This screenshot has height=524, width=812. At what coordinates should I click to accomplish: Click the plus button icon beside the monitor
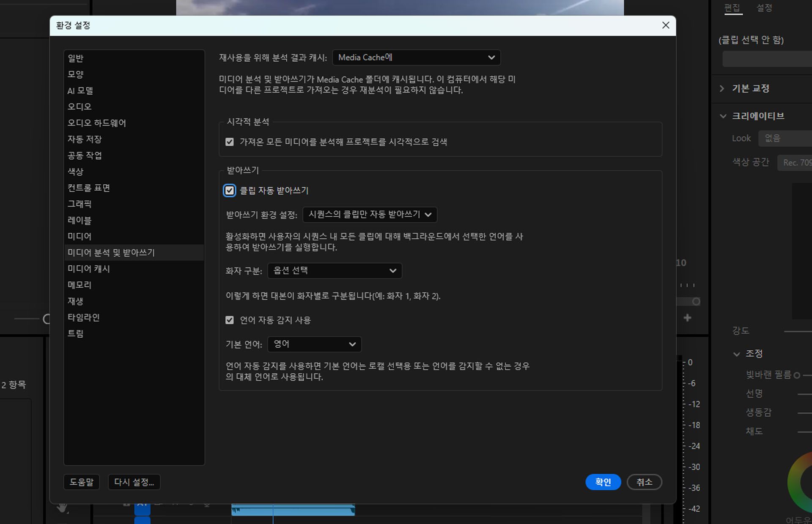click(687, 318)
